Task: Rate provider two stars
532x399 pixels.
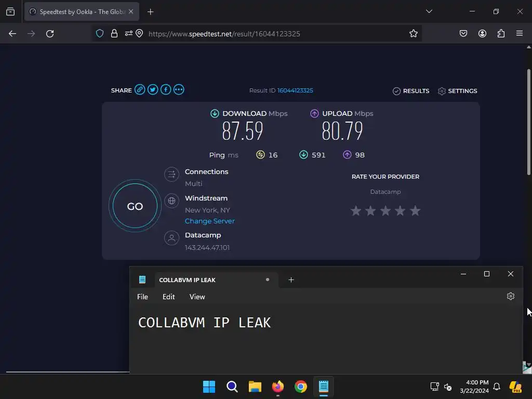Action: click(370, 211)
